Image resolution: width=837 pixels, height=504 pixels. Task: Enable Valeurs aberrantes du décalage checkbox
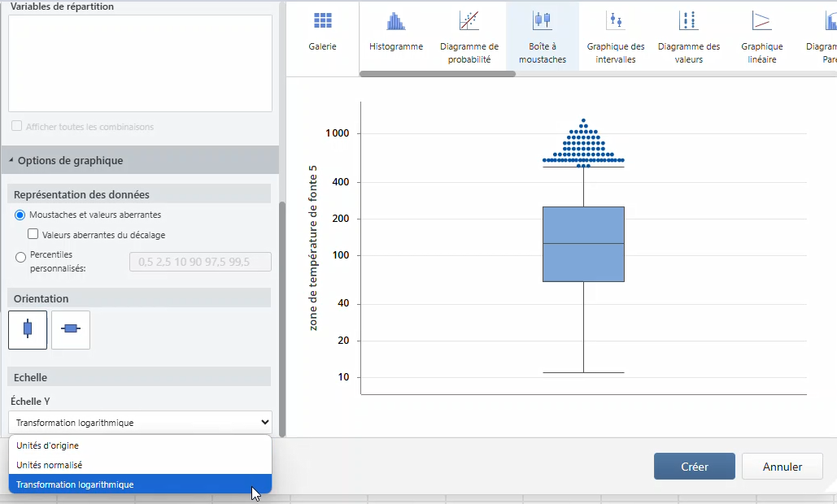pos(33,235)
